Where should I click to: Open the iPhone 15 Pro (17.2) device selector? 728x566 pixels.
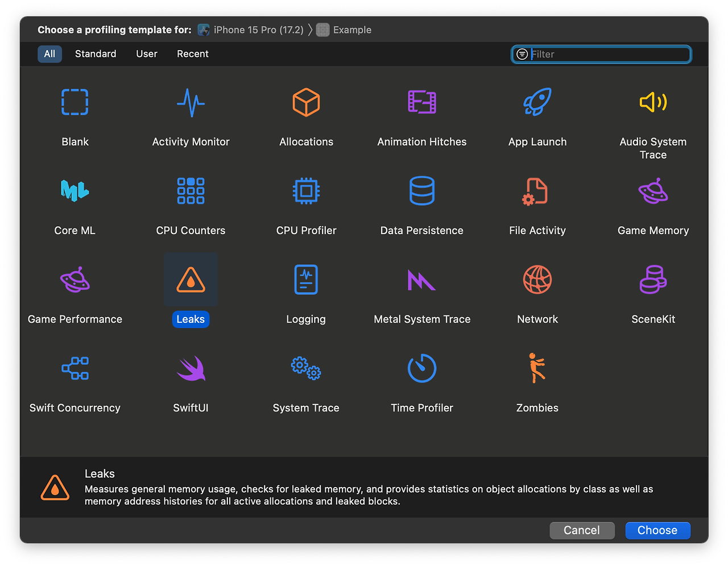[251, 30]
